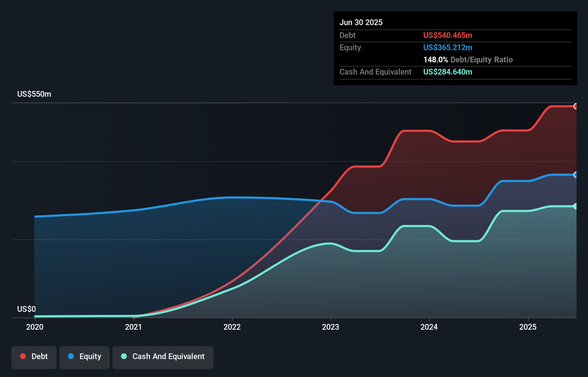Select the 2025 axis label
This screenshot has width=588, height=377.
click(528, 327)
